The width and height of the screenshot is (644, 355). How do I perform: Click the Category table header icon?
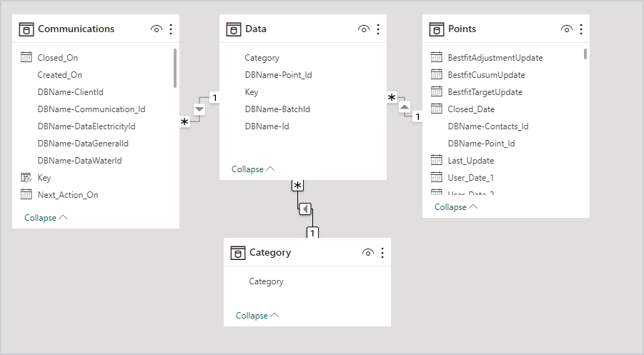[x=238, y=253]
